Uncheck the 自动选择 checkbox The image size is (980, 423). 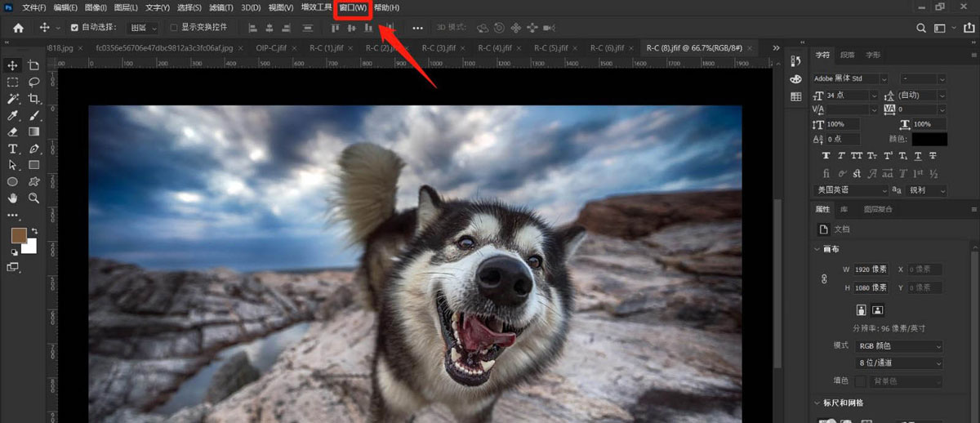click(x=75, y=28)
